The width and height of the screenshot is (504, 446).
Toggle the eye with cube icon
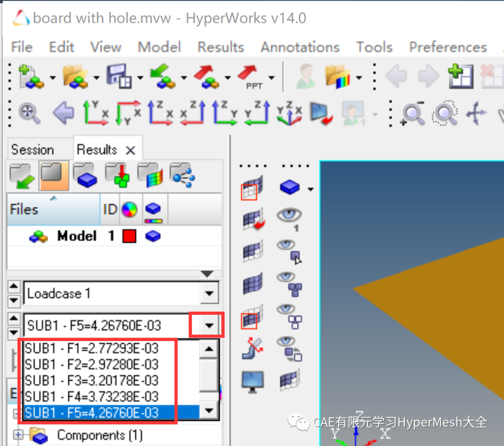pyautogui.click(x=289, y=251)
